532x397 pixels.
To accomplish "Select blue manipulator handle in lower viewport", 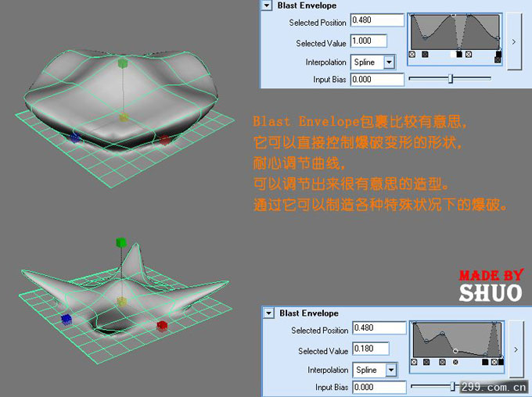I will [x=66, y=320].
